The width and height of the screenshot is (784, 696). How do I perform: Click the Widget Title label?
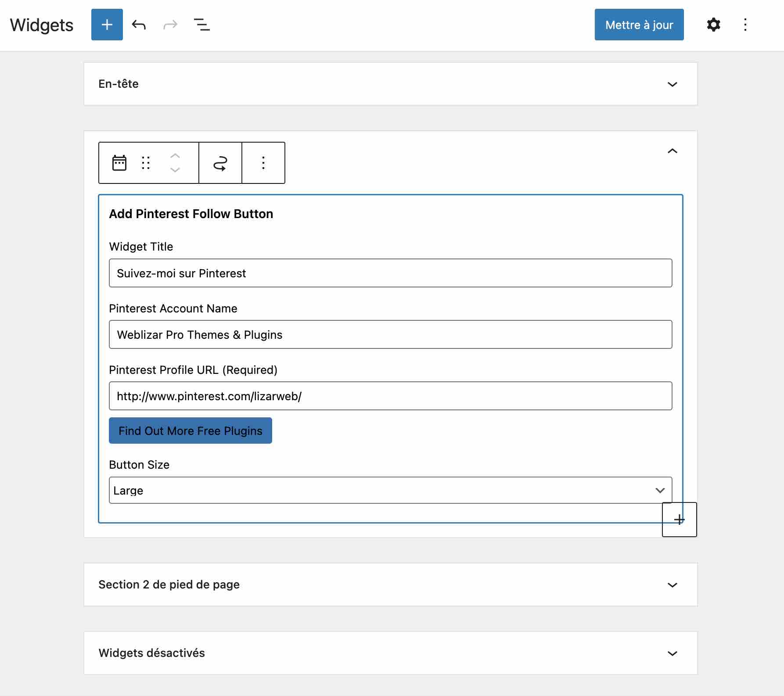pos(141,247)
